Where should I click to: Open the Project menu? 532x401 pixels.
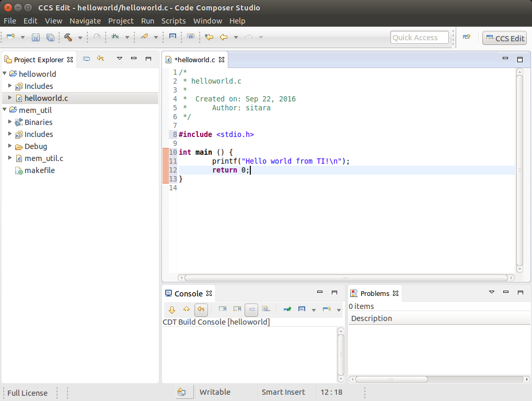[x=121, y=21]
